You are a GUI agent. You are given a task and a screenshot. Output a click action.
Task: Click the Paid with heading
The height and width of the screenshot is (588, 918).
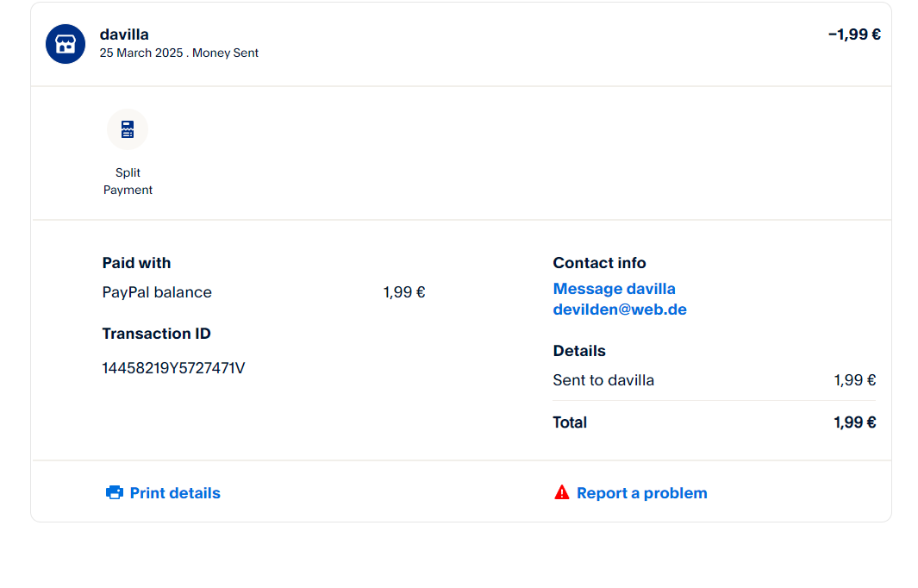[136, 263]
